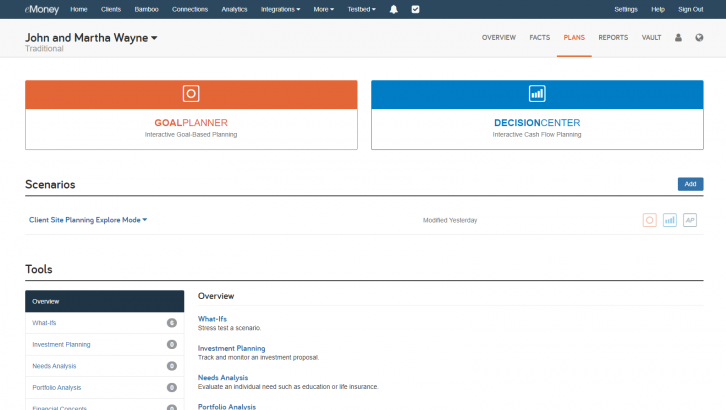The width and height of the screenshot is (726, 410).
Task: Click 'Track and monitor an investment proposal.' text
Action: click(258, 357)
